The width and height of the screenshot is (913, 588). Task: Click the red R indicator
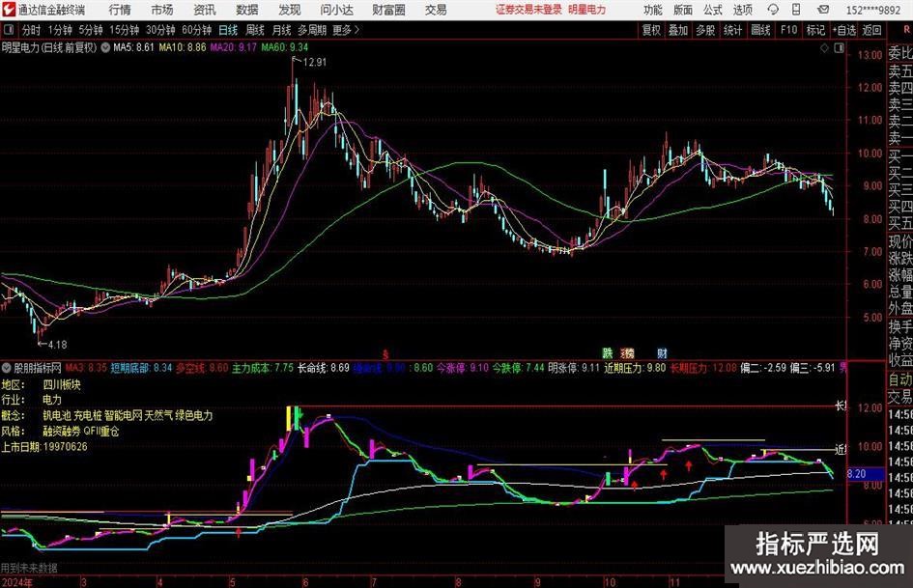(906, 29)
